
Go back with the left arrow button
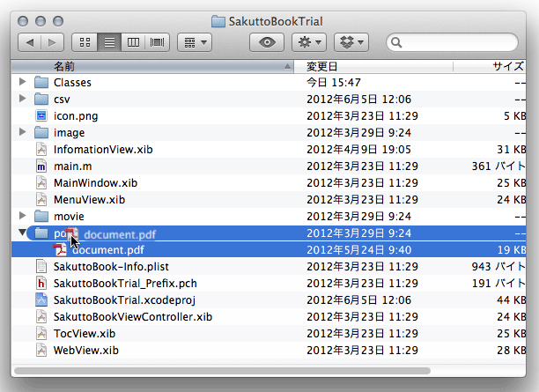click(30, 42)
